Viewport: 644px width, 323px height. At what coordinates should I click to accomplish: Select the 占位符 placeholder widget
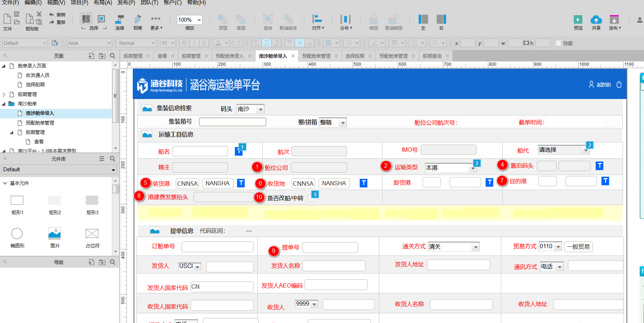(x=92, y=237)
